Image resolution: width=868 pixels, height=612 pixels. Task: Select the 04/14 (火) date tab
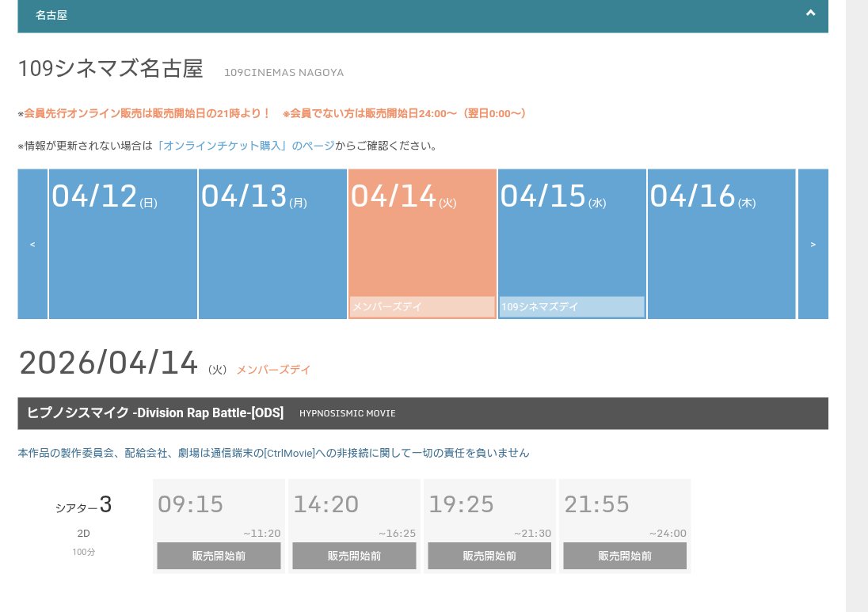pos(422,244)
